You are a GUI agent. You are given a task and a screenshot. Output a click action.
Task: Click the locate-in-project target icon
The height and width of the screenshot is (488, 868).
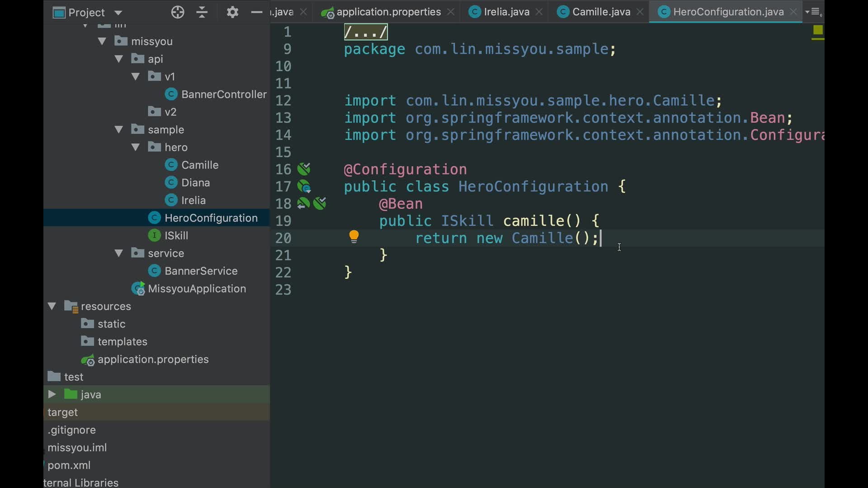(178, 12)
